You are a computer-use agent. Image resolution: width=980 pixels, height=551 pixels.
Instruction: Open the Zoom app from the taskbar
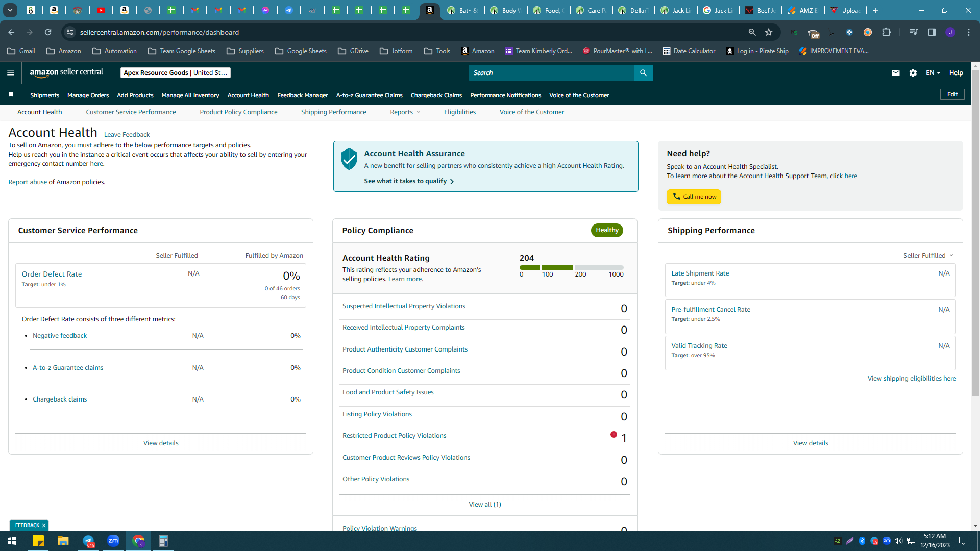[x=113, y=541]
